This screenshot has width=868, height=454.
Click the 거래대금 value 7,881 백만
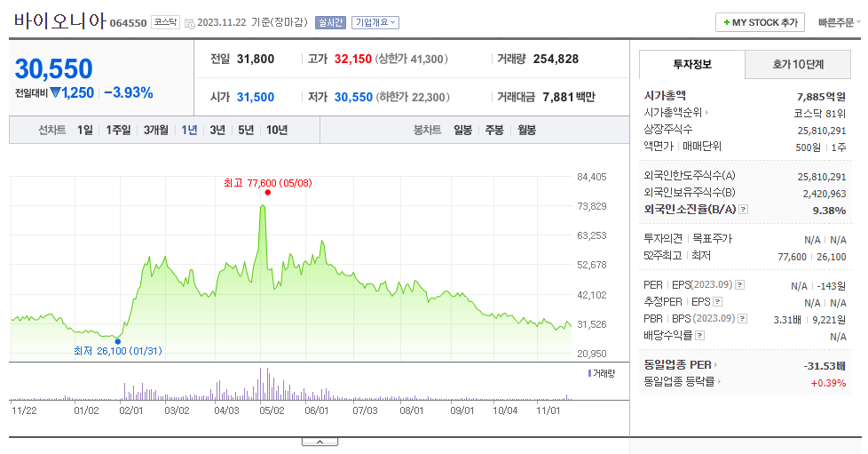(569, 97)
